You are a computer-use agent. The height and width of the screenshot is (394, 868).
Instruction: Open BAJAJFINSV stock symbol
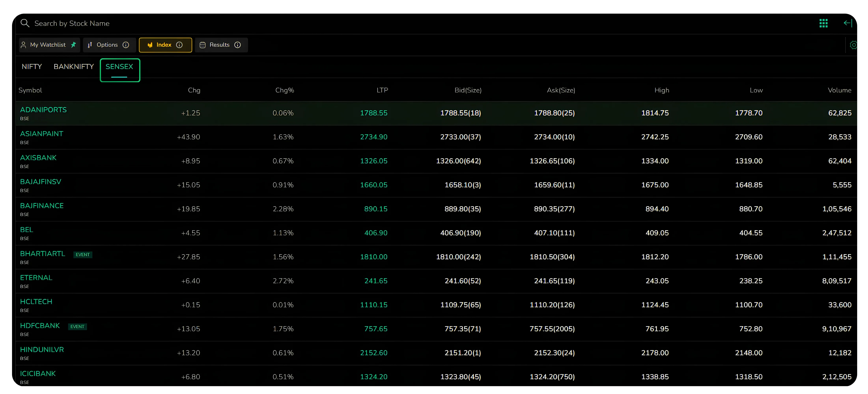pos(40,181)
